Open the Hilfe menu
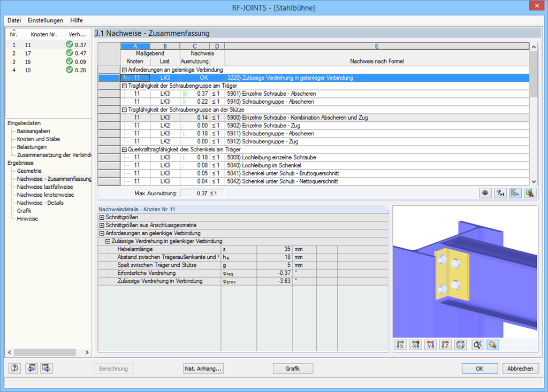This screenshot has height=392, width=548. [x=76, y=20]
